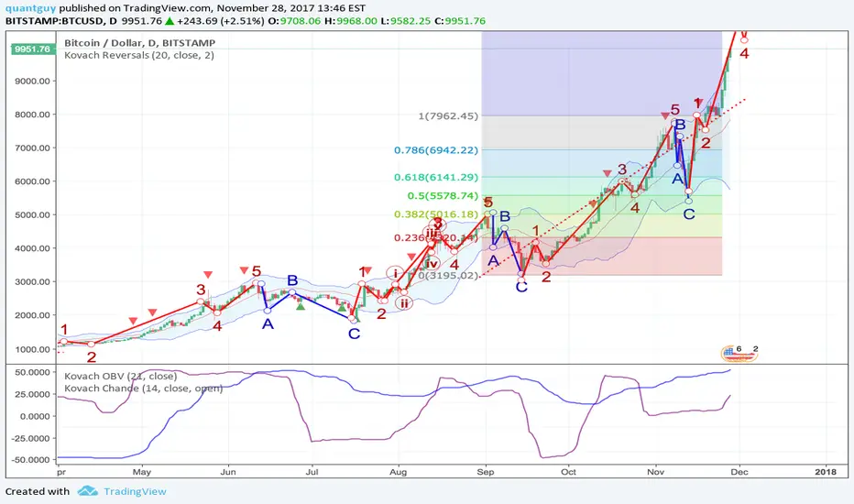Select the Fibonacci level 0.382(5016.18) label
The height and width of the screenshot is (504, 854).
(x=436, y=214)
